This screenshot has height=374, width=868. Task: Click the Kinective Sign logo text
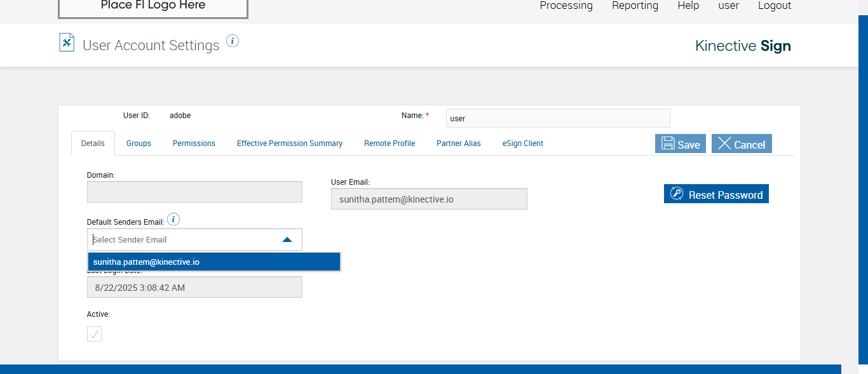click(743, 46)
